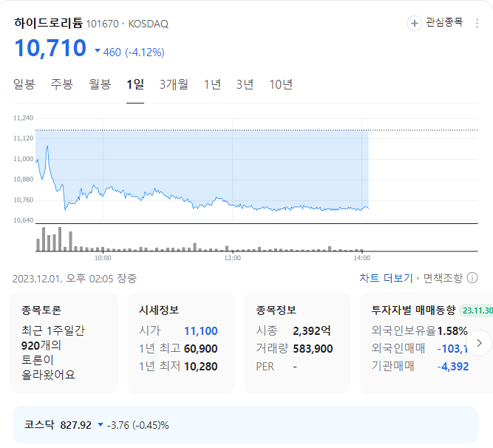The height and width of the screenshot is (448, 493).
Task: Select the 1년 chart tab
Action: 212,84
